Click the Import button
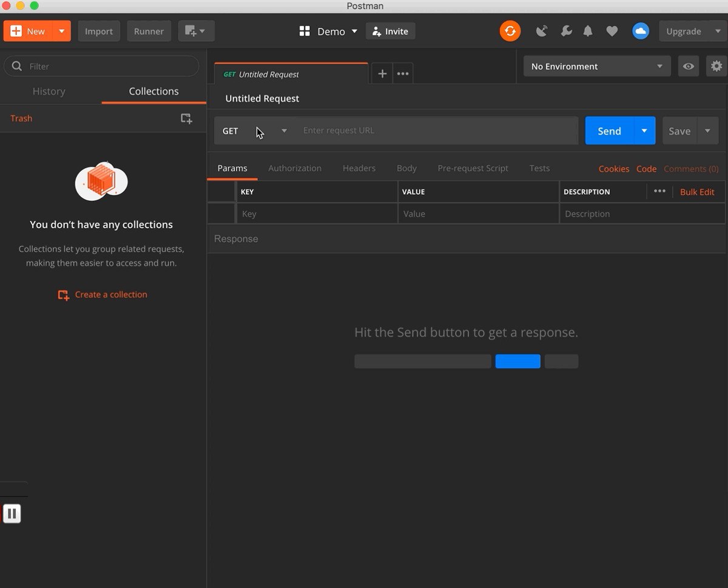The height and width of the screenshot is (588, 728). pos(99,31)
